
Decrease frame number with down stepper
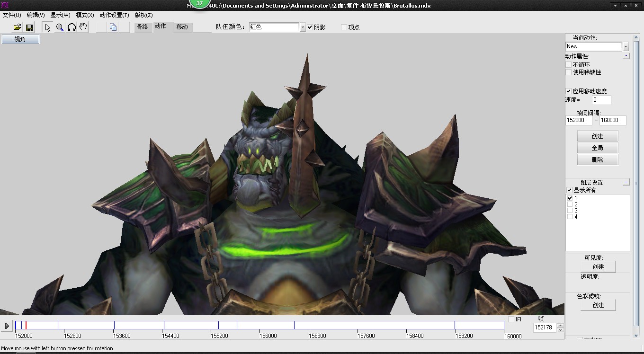(x=561, y=330)
